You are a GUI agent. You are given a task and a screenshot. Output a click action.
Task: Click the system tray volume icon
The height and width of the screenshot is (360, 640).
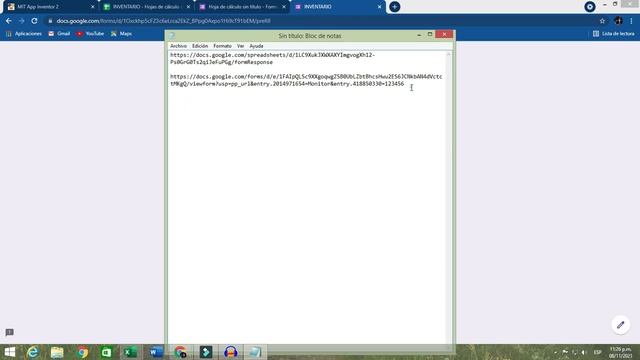[584, 352]
